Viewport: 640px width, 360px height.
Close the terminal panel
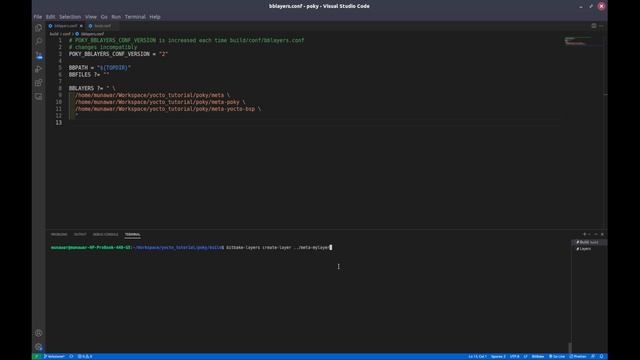point(602,234)
